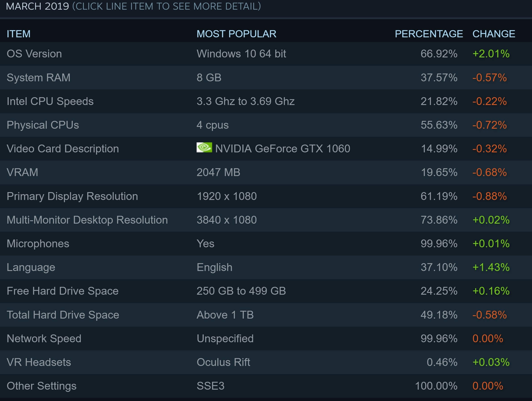This screenshot has height=401, width=532.
Task: Select Multi-Monitor Desktop Resolution row
Action: 87,220
